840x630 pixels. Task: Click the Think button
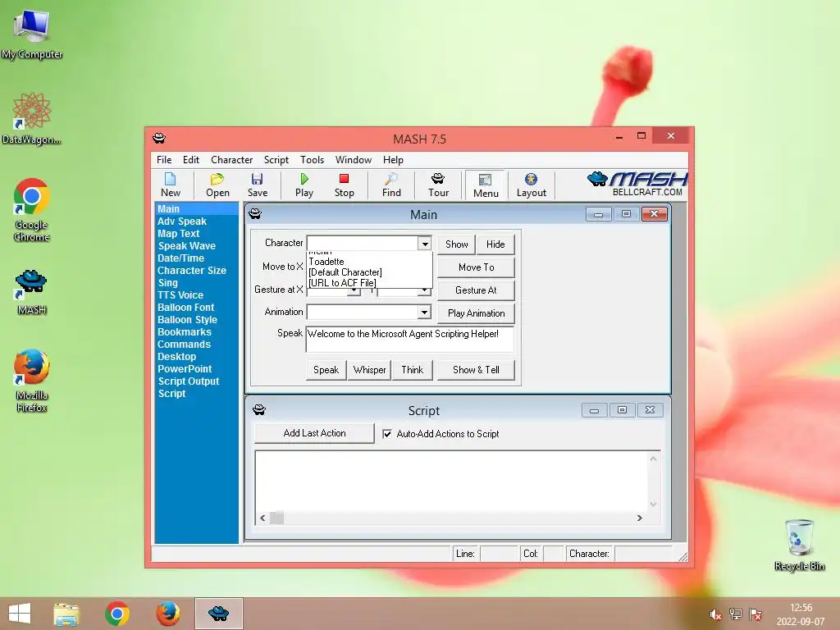click(412, 370)
